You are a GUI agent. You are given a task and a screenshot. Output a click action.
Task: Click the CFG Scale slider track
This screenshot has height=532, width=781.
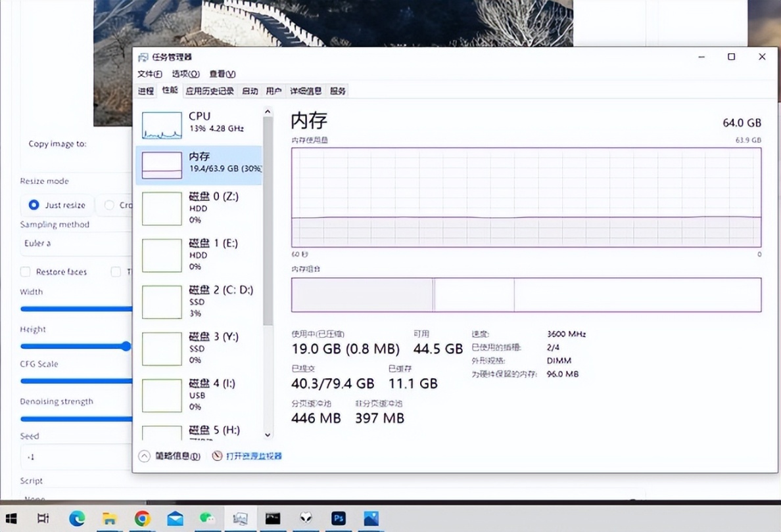click(76, 381)
